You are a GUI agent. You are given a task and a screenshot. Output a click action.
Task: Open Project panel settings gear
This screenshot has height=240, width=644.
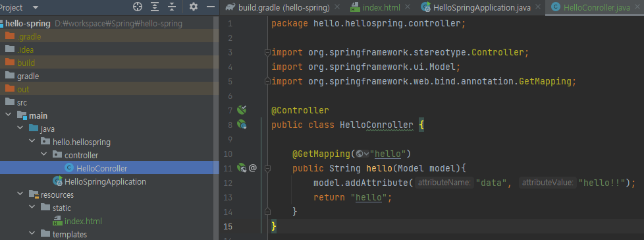point(193,7)
